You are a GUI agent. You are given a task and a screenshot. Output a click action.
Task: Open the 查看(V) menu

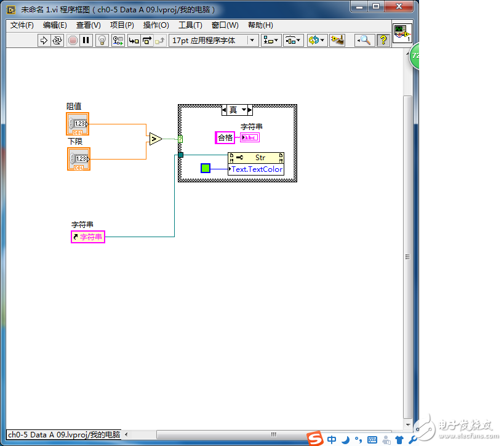[89, 25]
